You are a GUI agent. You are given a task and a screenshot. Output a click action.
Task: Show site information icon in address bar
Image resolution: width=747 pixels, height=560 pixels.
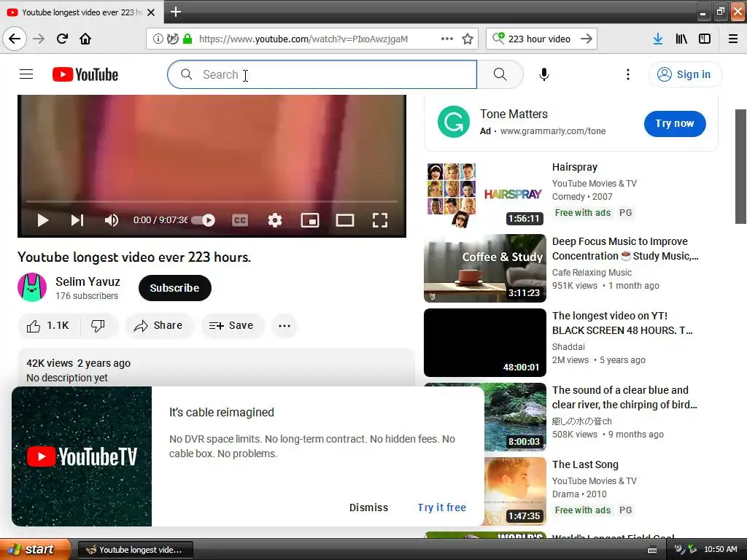pos(158,39)
